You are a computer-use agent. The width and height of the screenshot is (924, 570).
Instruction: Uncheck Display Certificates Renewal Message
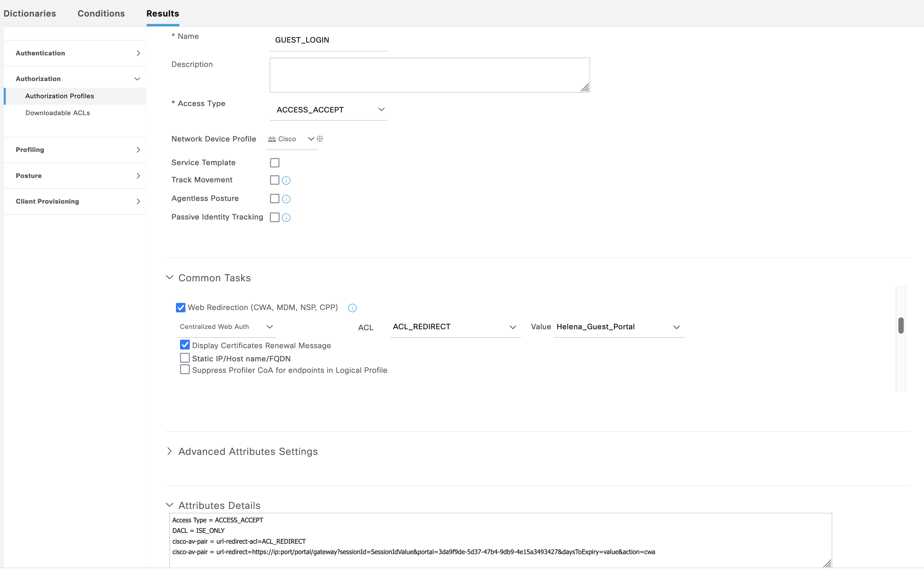(x=185, y=345)
